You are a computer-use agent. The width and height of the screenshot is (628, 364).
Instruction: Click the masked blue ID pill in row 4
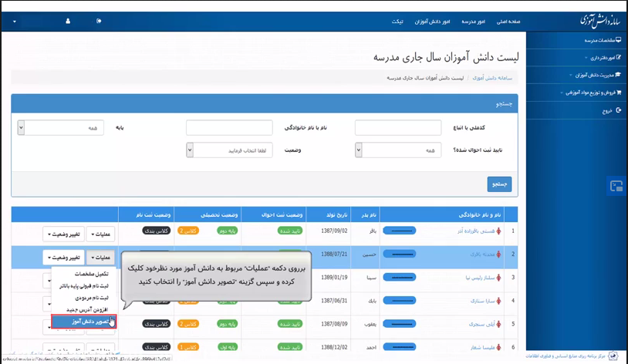[x=400, y=301]
